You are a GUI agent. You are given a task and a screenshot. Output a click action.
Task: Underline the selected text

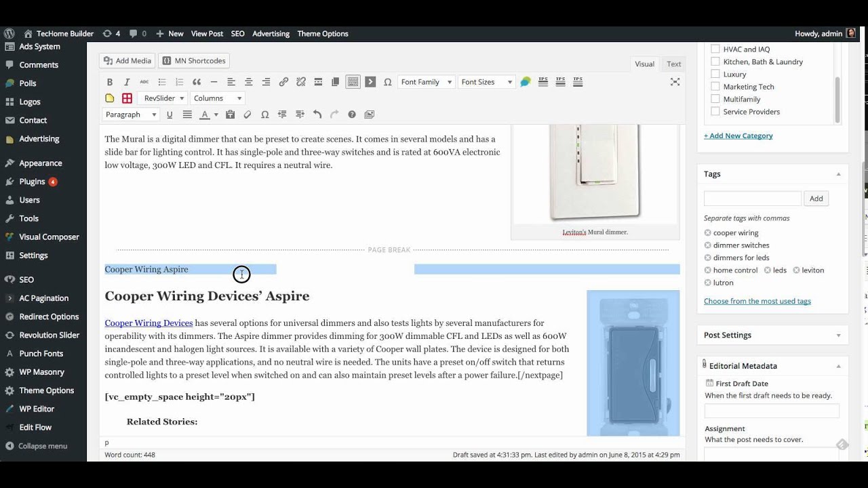click(x=170, y=115)
